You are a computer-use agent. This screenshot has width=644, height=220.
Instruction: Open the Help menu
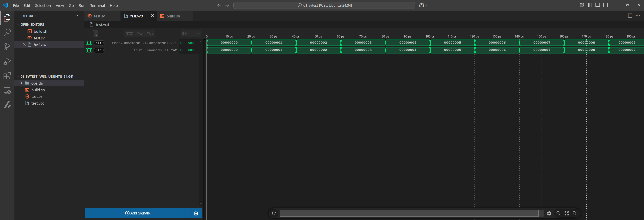click(x=114, y=5)
